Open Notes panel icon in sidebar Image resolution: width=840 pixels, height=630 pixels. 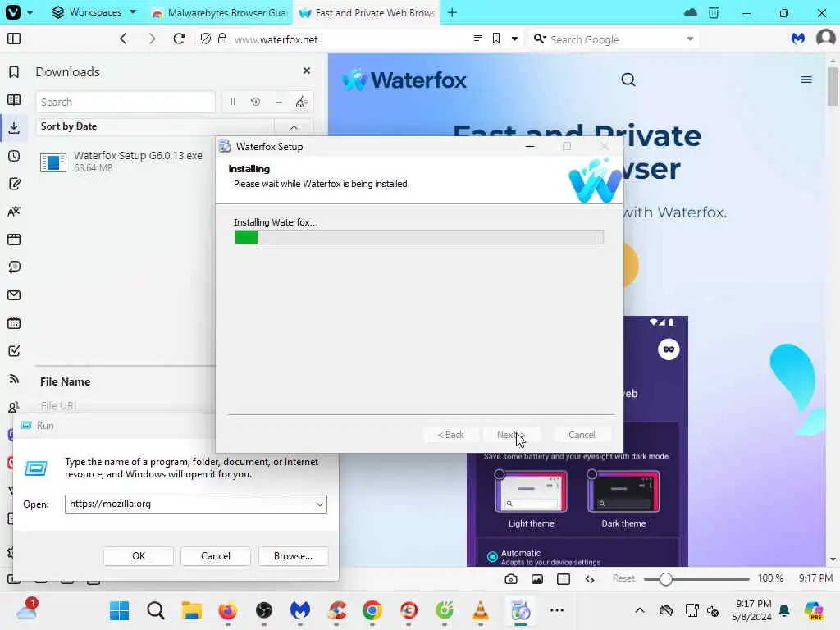pos(14,184)
